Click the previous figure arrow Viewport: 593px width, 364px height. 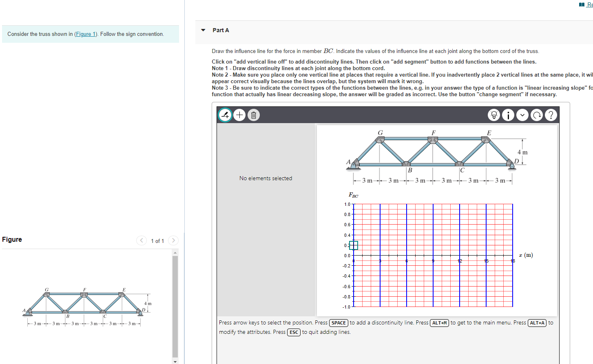[x=141, y=240]
